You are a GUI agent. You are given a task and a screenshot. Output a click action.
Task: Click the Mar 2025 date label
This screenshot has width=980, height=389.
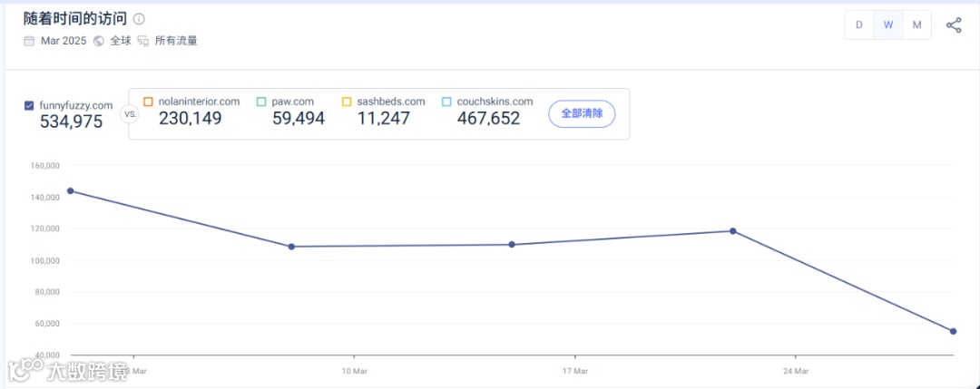pos(64,41)
